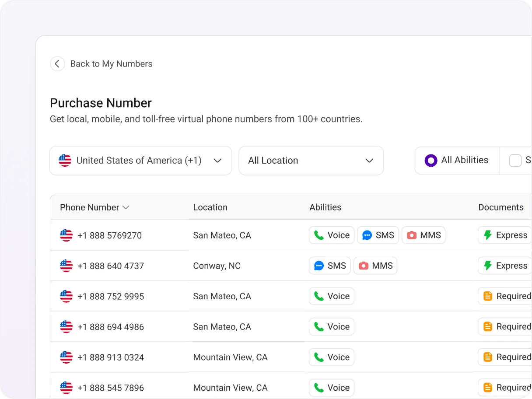
Task: Click the Voice badge for +1 888 545 7896
Action: point(332,388)
